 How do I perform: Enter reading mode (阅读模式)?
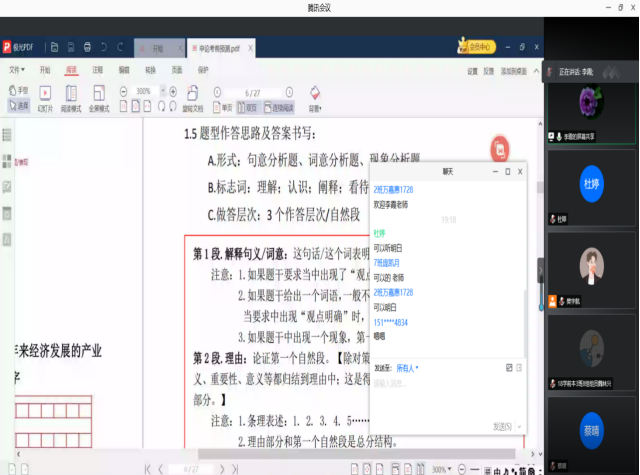71,96
